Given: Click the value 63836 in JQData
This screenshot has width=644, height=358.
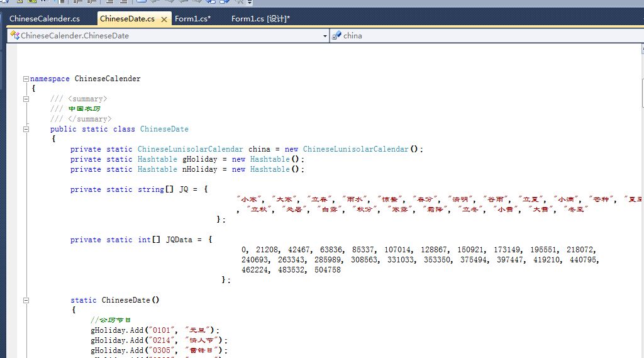Looking at the screenshot, I should click(x=331, y=250).
